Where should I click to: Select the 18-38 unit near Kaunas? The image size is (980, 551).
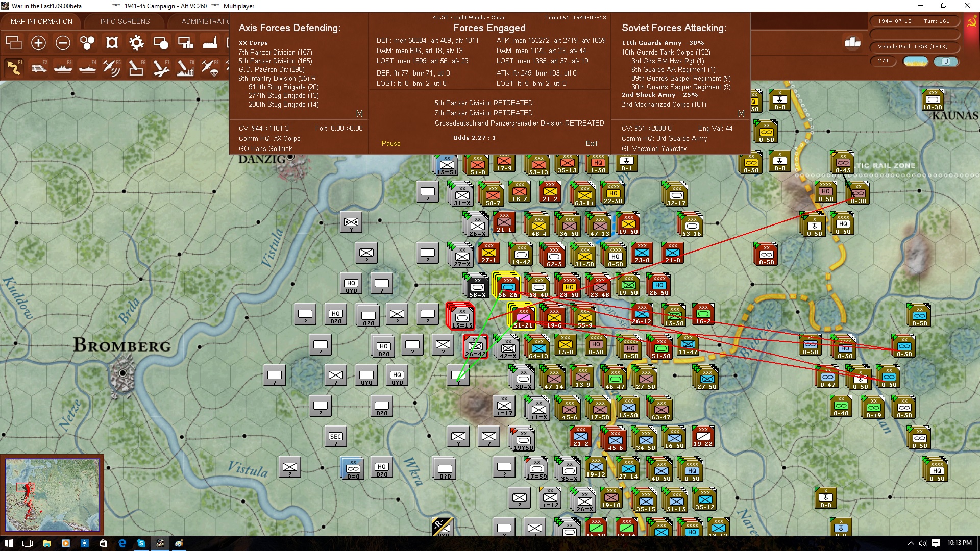(x=933, y=100)
